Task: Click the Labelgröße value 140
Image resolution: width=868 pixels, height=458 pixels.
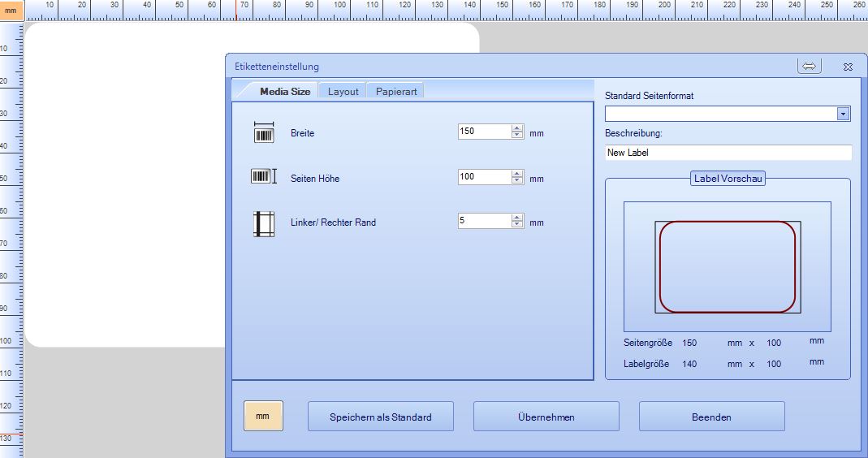Action: point(689,364)
